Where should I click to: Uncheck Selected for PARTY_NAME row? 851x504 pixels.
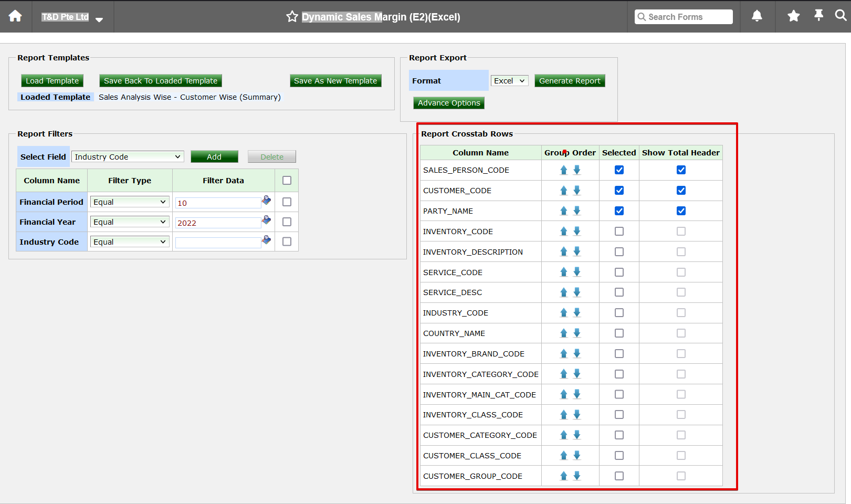coord(619,211)
